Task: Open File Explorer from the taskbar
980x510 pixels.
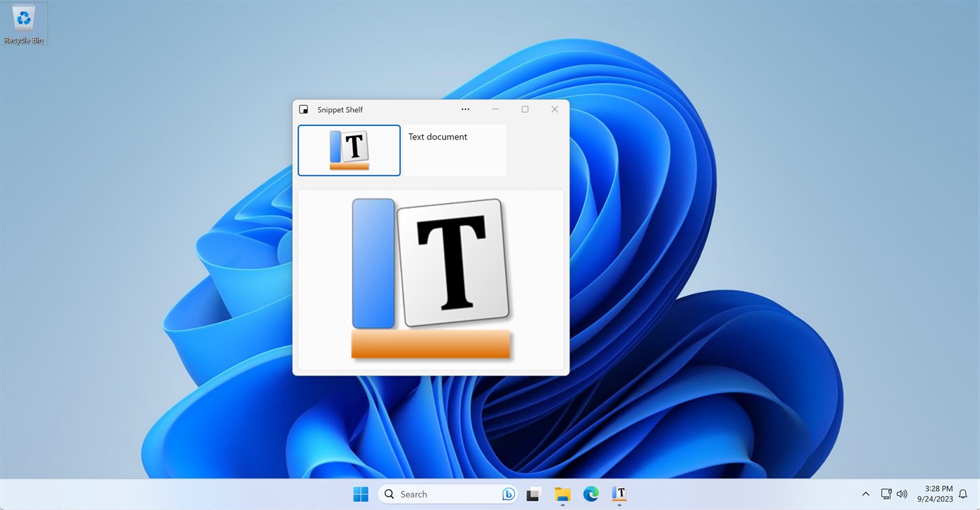Action: click(x=563, y=494)
